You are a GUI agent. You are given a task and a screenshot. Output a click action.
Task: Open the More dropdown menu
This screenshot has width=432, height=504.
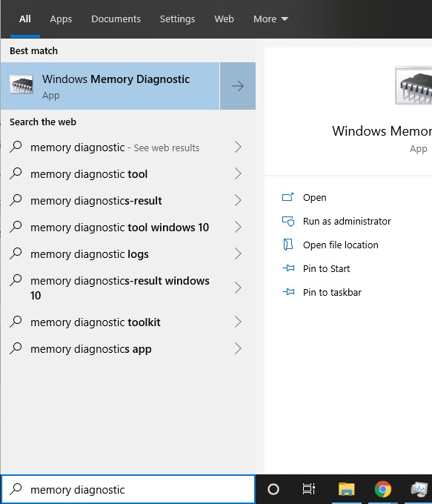(x=270, y=19)
